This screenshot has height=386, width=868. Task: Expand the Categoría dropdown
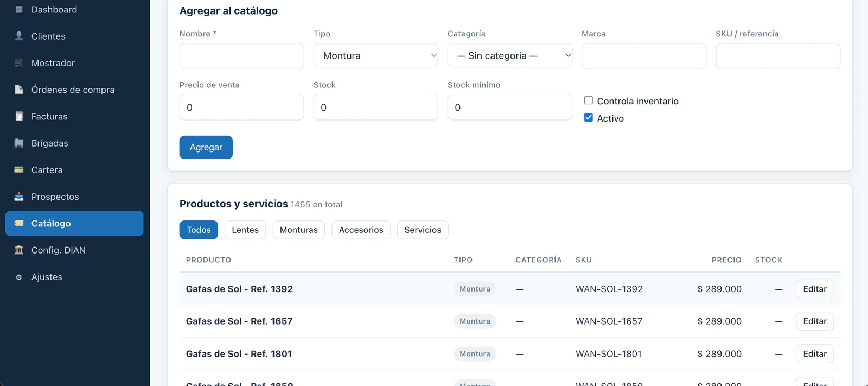510,55
